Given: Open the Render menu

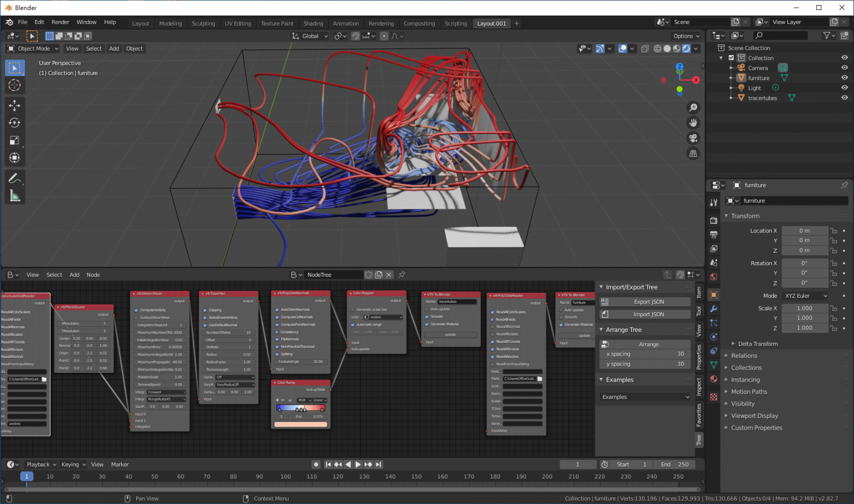Looking at the screenshot, I should 60,22.
